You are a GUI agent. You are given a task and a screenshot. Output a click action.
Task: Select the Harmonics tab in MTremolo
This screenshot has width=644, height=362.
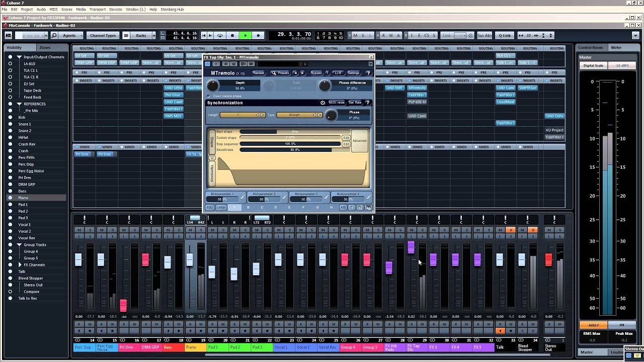point(212,173)
